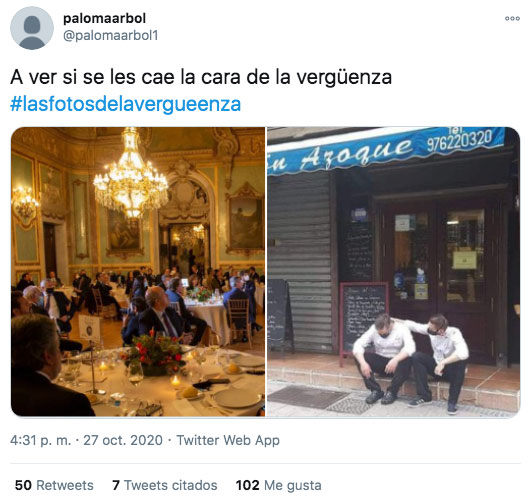Open the #lasfotosdelavergueenza hashtag
This screenshot has width=532, height=503.
point(126,104)
